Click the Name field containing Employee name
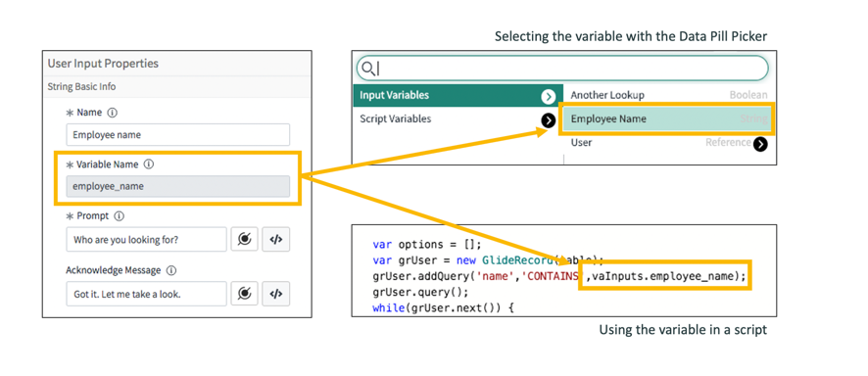The width and height of the screenshot is (868, 376). click(x=177, y=135)
